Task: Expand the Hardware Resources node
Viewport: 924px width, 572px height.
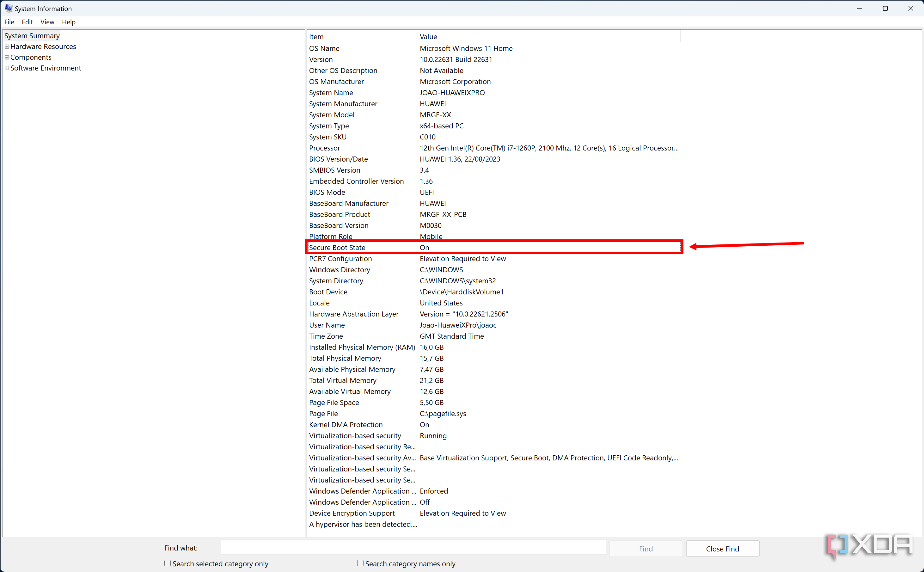Action: pyautogui.click(x=7, y=46)
